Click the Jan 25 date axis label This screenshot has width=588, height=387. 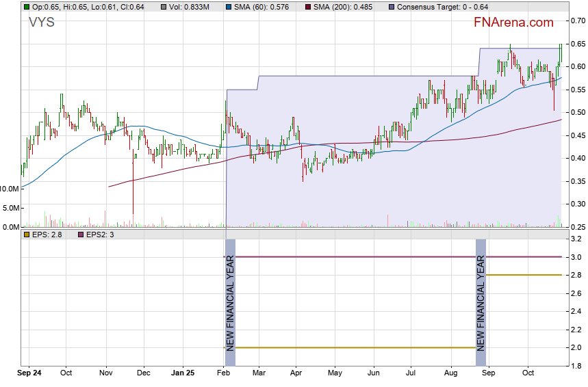tap(183, 373)
